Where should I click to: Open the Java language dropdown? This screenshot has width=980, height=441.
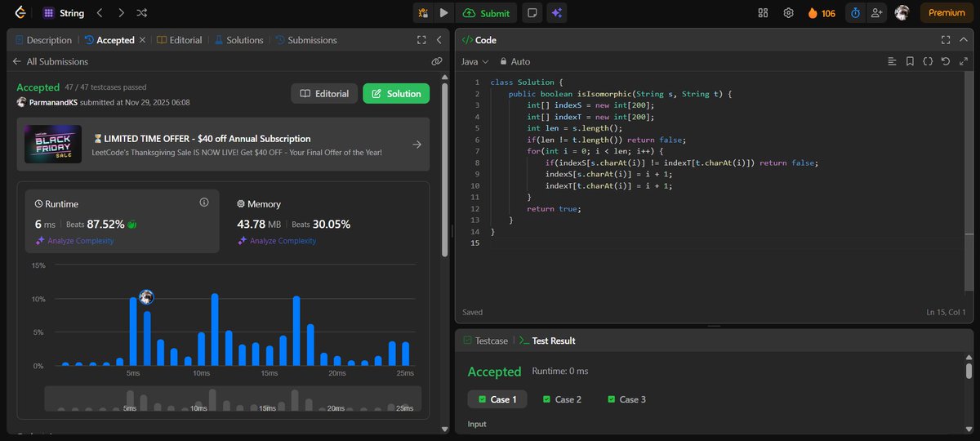[x=475, y=61]
